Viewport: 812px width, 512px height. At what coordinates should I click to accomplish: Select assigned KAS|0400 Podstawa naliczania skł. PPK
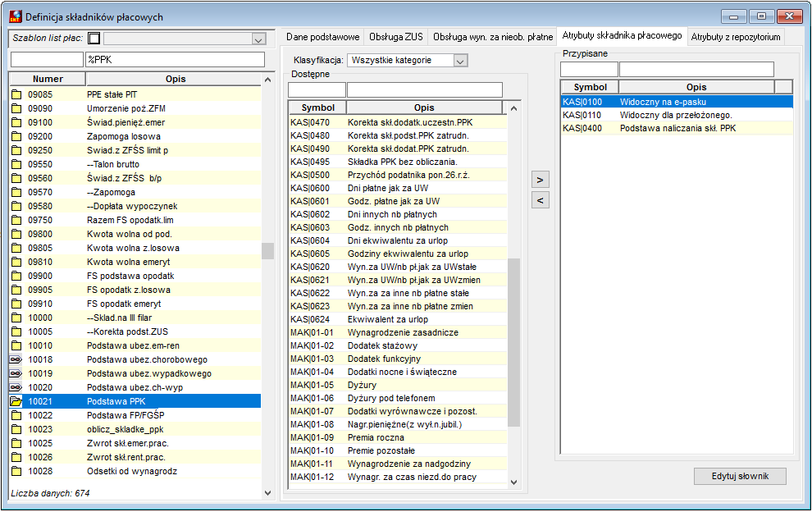coord(677,128)
